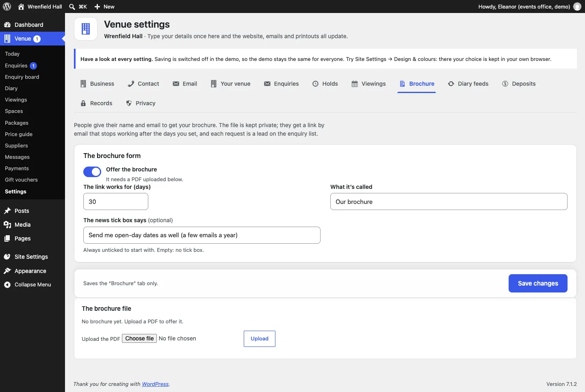Open Gift vouchers in the sidebar

21,180
